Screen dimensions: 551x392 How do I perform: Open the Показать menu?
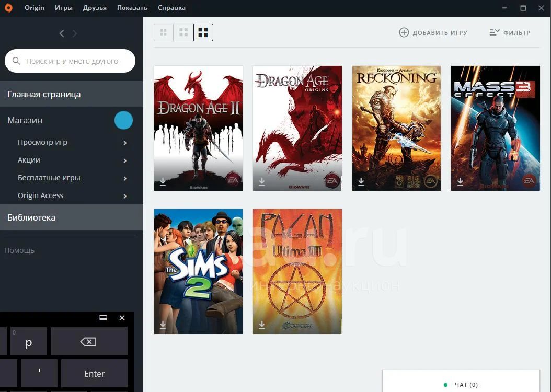tap(132, 8)
